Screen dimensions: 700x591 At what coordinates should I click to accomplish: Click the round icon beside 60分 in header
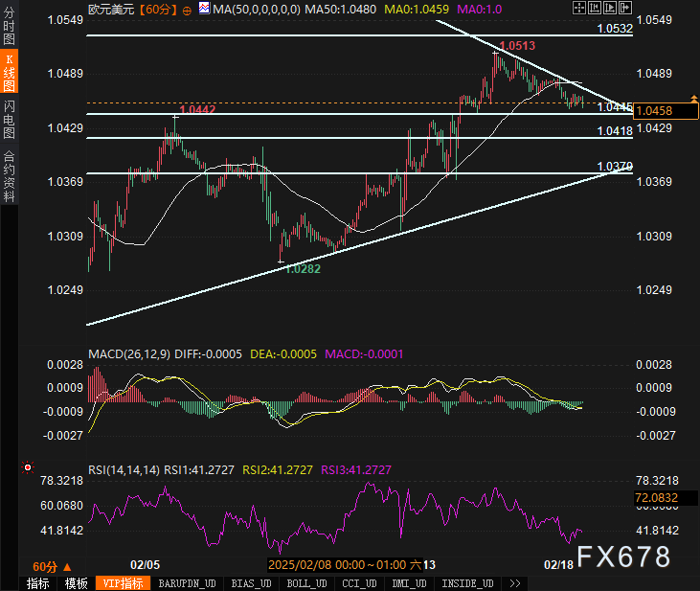[x=186, y=9]
